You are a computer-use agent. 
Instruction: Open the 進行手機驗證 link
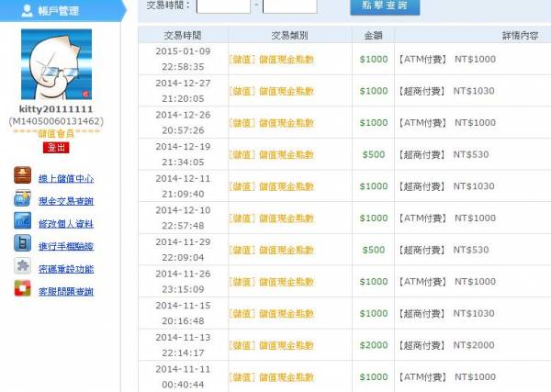pos(65,246)
